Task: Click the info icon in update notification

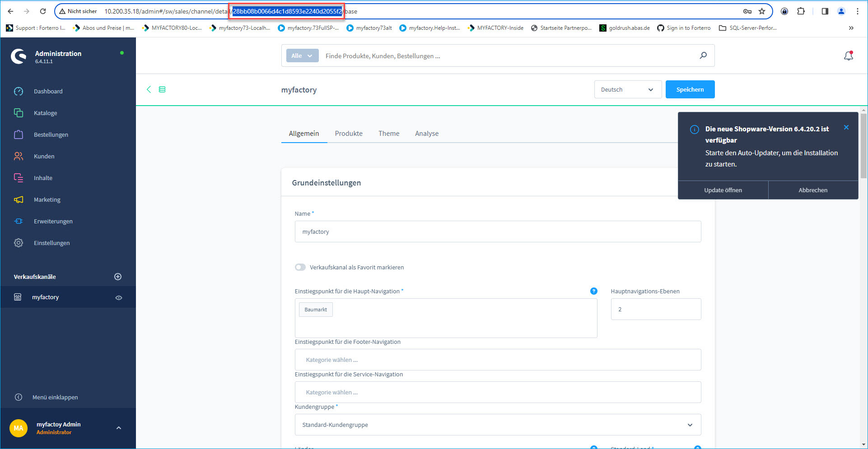Action: [x=695, y=130]
